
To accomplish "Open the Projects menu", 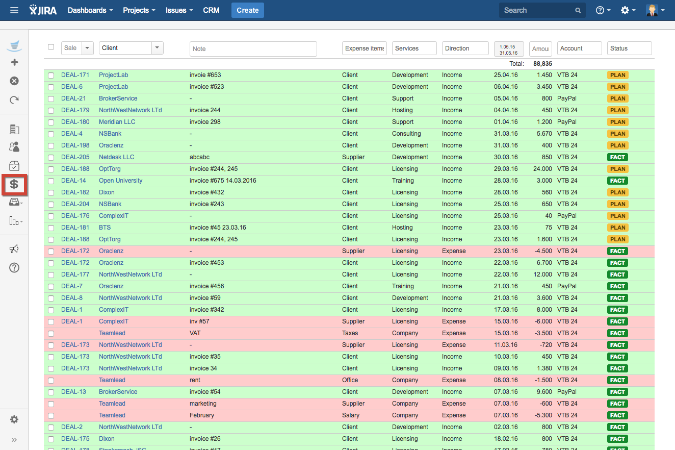I will [x=139, y=10].
